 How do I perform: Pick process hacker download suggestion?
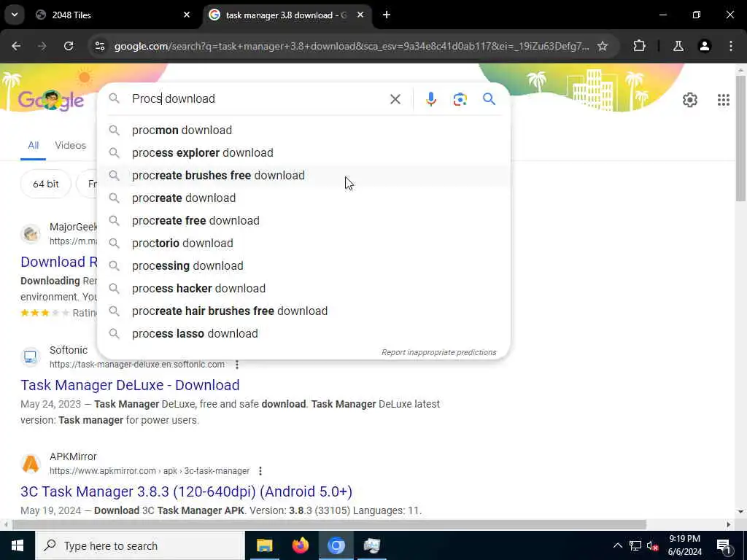[x=303, y=289]
